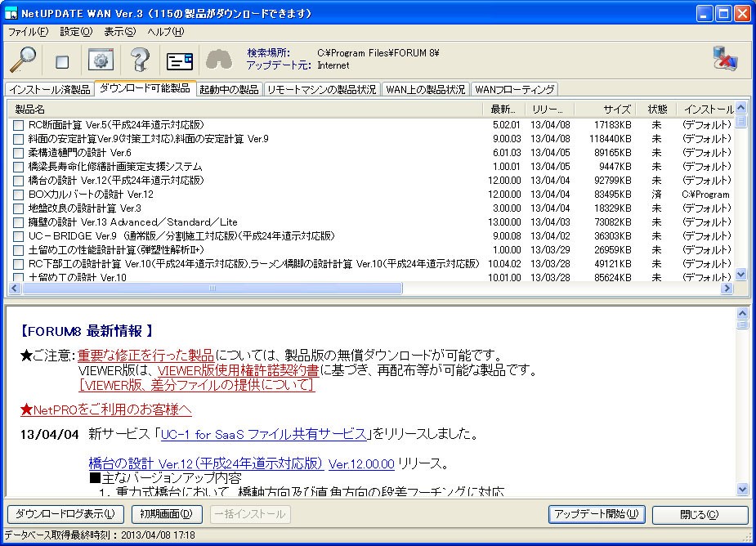
Task: Open the ★NetPROをご利用のお客様へ link
Action: click(x=106, y=410)
